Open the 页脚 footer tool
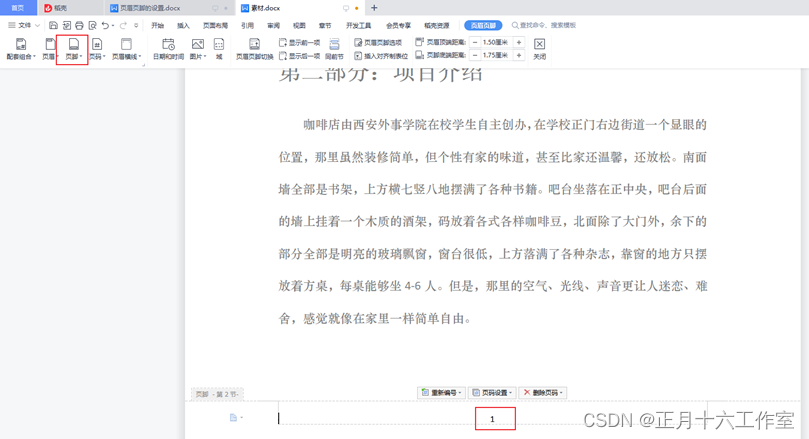The height and width of the screenshot is (439, 809). 73,49
